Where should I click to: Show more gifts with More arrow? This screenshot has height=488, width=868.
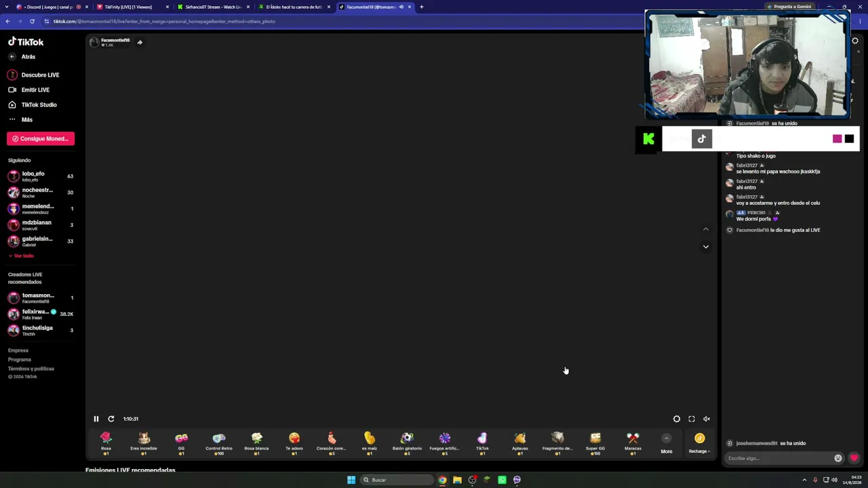[667, 443]
